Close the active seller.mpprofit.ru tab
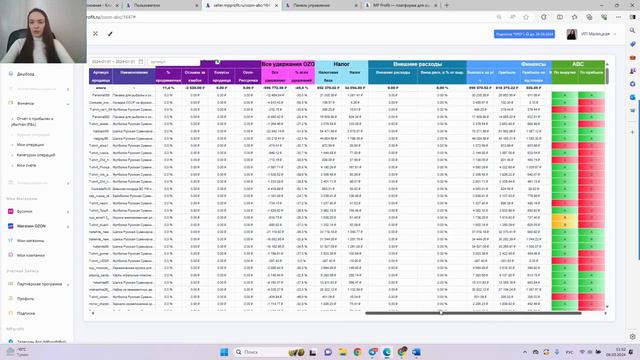Screen dimensions: 640x360 [276, 5]
